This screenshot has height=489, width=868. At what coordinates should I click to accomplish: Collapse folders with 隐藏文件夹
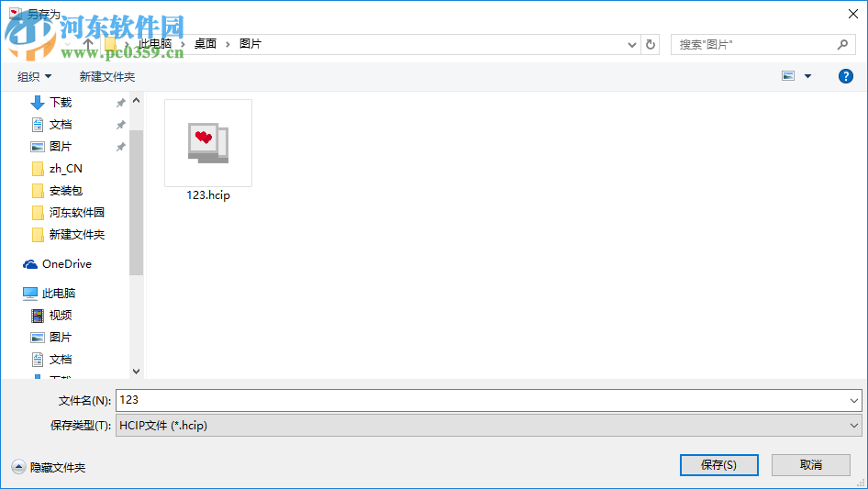point(49,467)
